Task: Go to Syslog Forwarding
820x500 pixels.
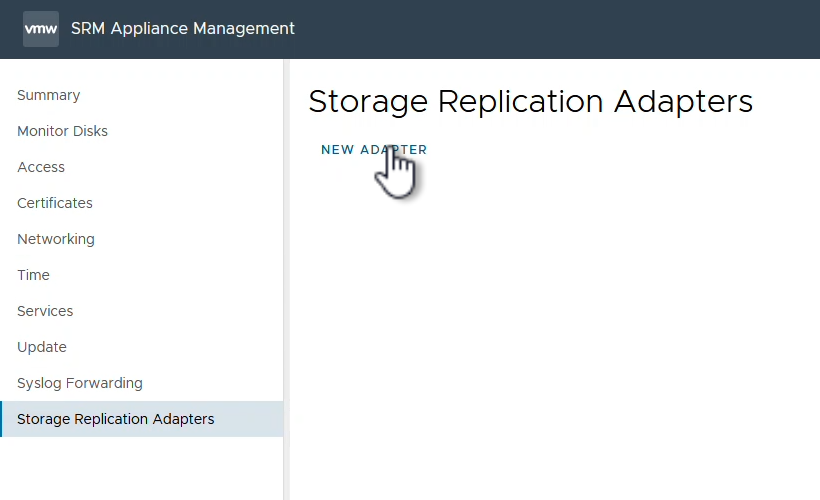Action: pyautogui.click(x=80, y=383)
